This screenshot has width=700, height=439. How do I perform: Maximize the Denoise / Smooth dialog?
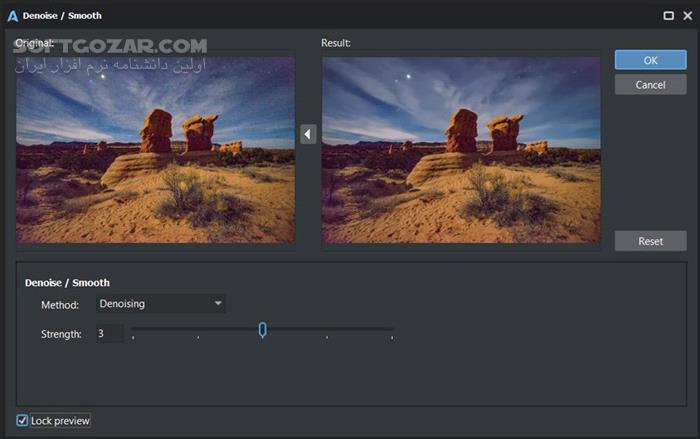[x=668, y=16]
